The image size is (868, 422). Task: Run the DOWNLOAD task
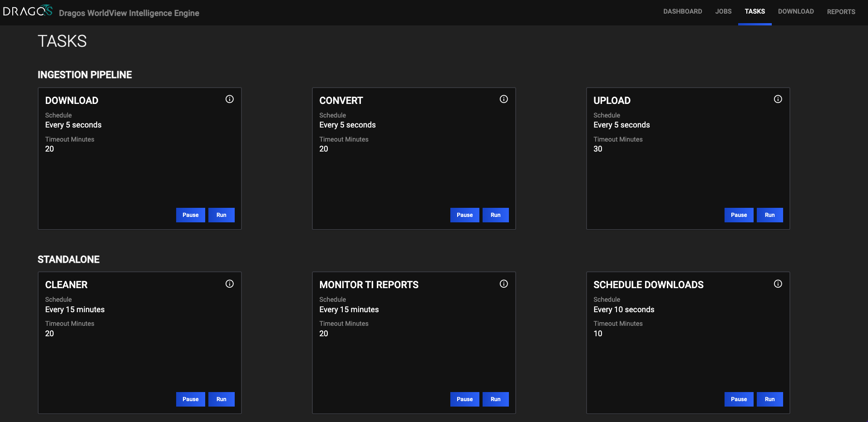[x=222, y=215]
